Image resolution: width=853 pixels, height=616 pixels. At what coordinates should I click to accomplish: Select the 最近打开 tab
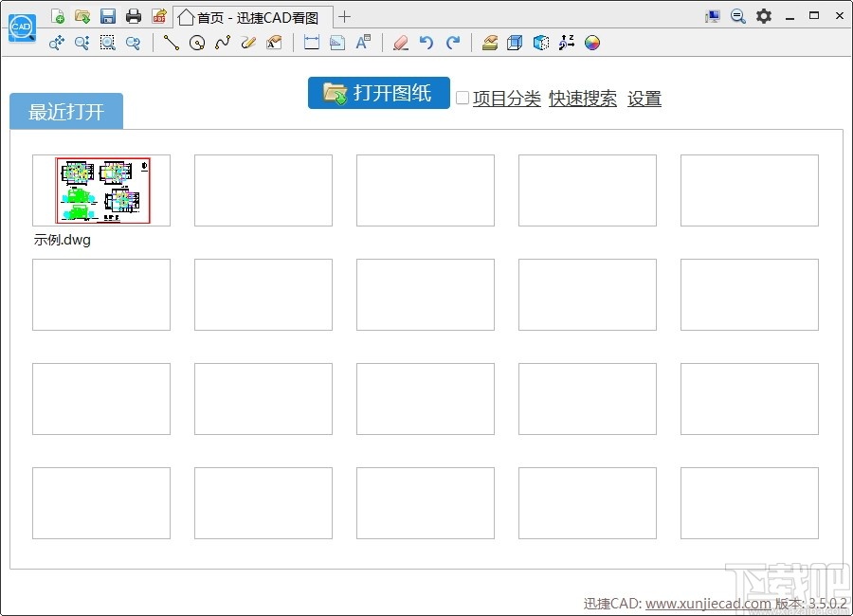pyautogui.click(x=66, y=112)
